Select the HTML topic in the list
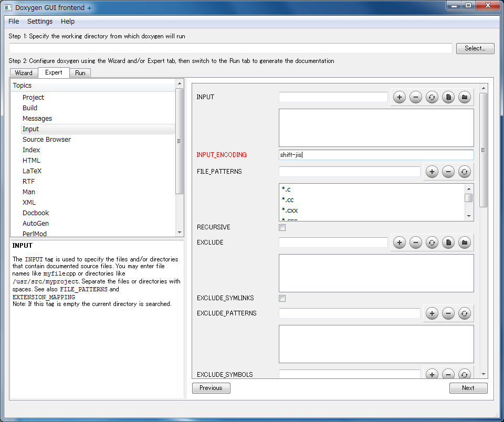The width and height of the screenshot is (504, 422). tap(32, 160)
